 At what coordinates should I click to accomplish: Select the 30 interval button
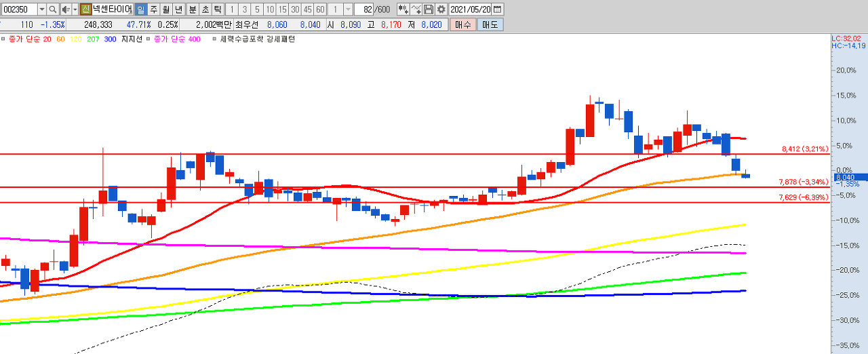[x=295, y=9]
